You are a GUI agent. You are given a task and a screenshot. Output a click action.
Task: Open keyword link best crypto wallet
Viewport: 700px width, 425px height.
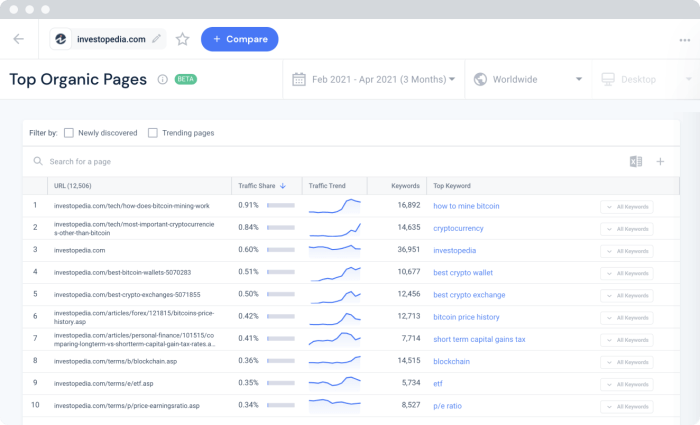[463, 273]
